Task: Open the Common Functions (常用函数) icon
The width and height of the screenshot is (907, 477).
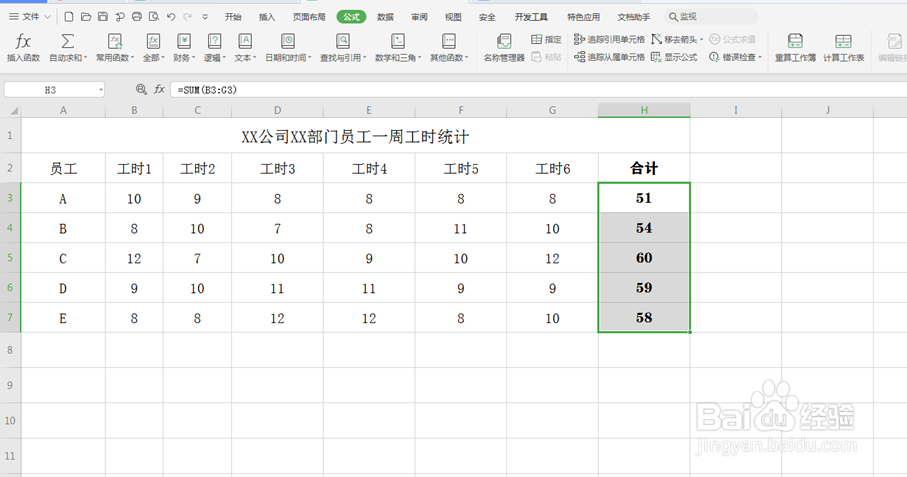Action: pos(115,41)
